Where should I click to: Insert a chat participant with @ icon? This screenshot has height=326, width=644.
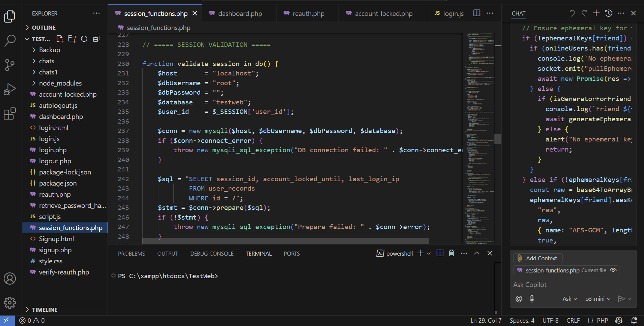tap(519, 299)
